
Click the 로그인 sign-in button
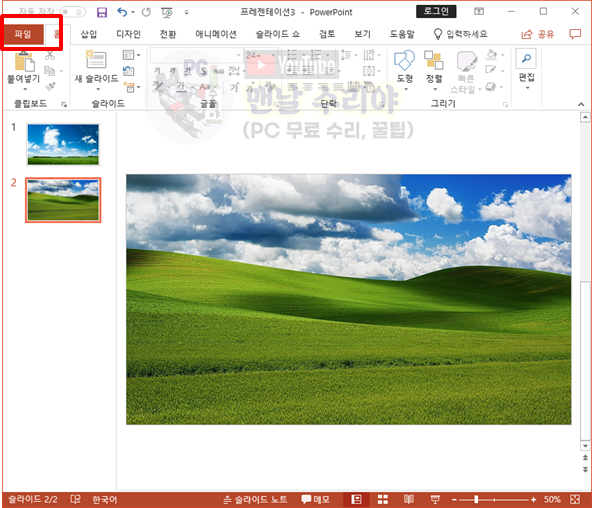[436, 11]
